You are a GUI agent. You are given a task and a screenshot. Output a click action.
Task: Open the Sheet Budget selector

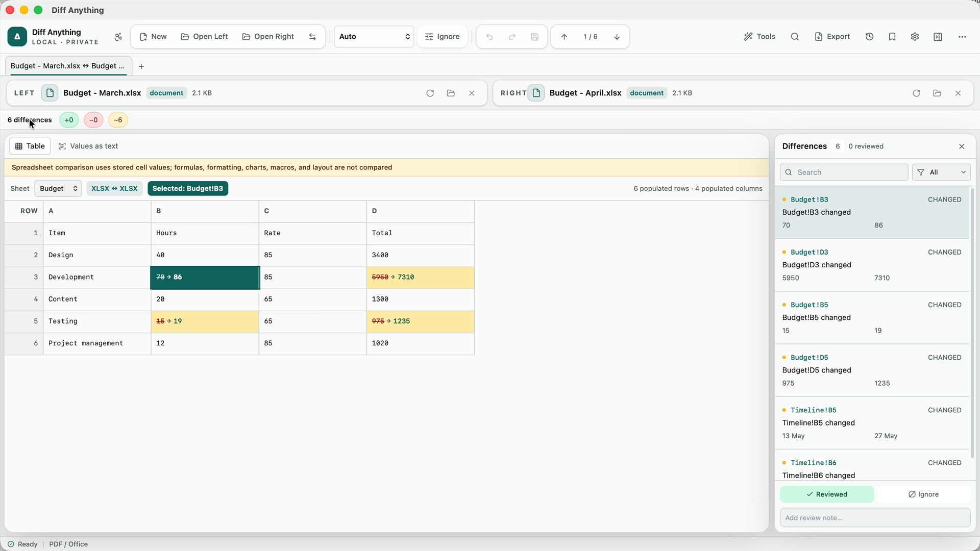click(x=58, y=188)
